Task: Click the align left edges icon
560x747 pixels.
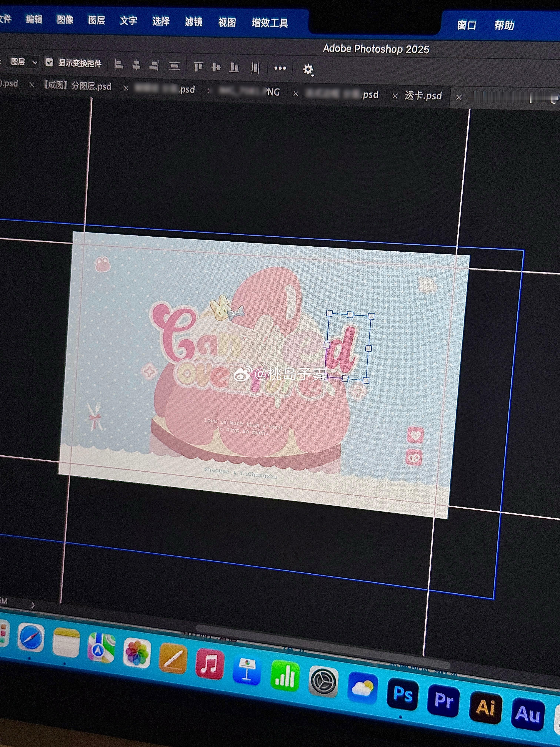Action: [119, 64]
